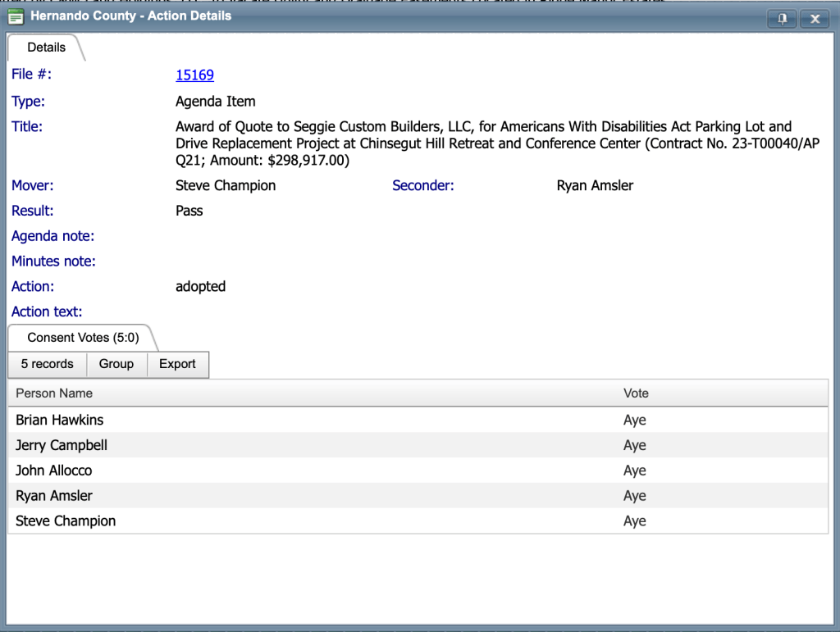Select the John Allocco row
The image size is (840, 632).
54,471
